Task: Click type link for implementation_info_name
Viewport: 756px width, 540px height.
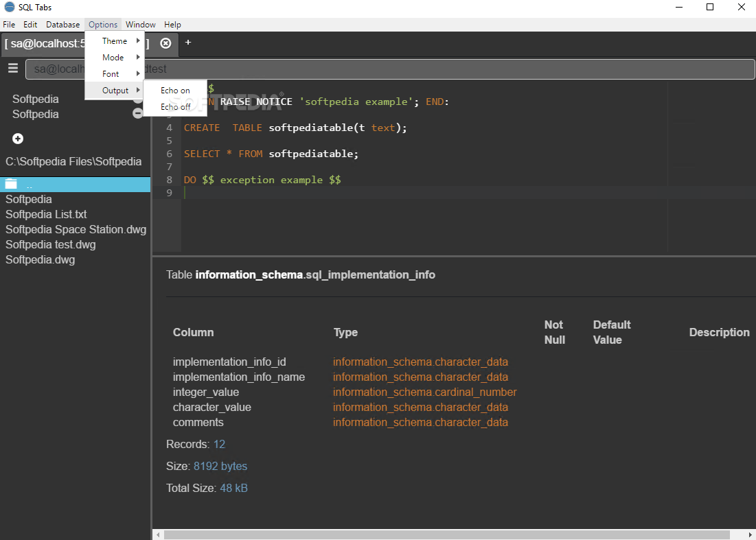Action: click(x=420, y=377)
